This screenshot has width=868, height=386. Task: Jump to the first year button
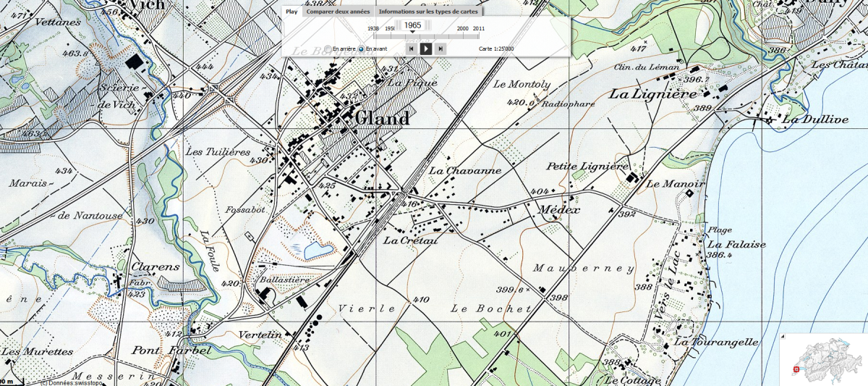[x=411, y=49]
